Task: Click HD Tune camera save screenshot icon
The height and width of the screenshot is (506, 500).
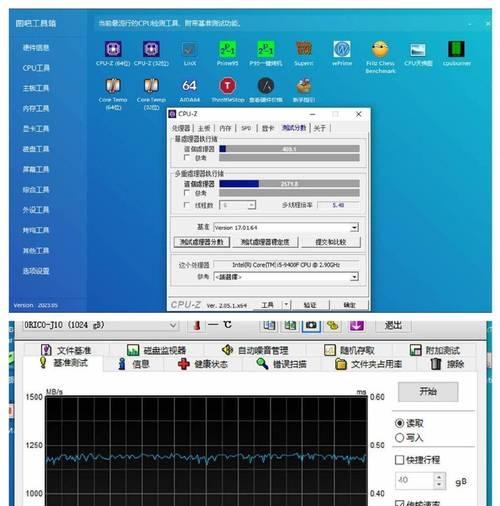Action: point(311,325)
